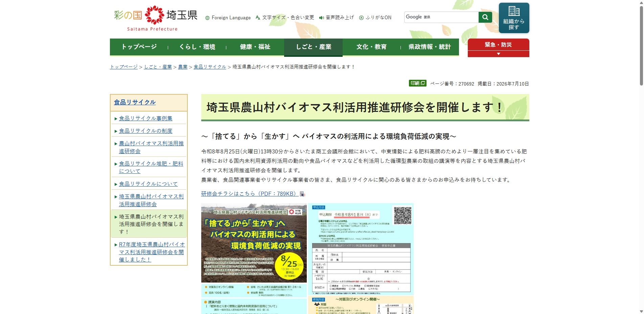Click breadcrumb 農業 link
Viewport: 644px width, 314px height.
(183, 67)
